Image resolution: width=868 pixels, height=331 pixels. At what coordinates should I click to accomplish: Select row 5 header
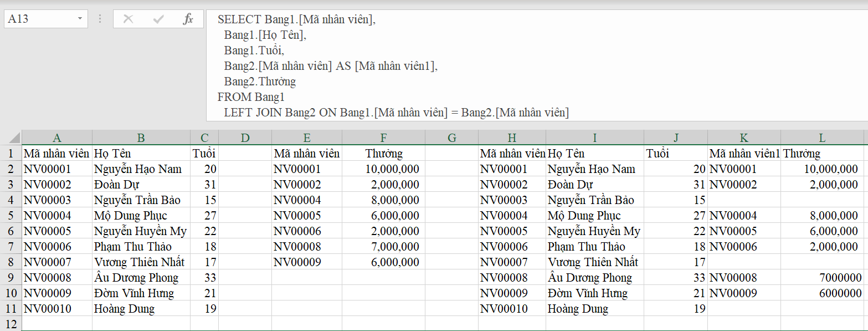tap(11, 216)
